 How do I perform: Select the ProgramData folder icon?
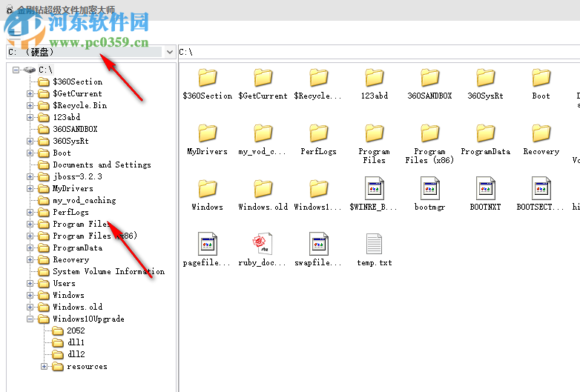(x=485, y=133)
